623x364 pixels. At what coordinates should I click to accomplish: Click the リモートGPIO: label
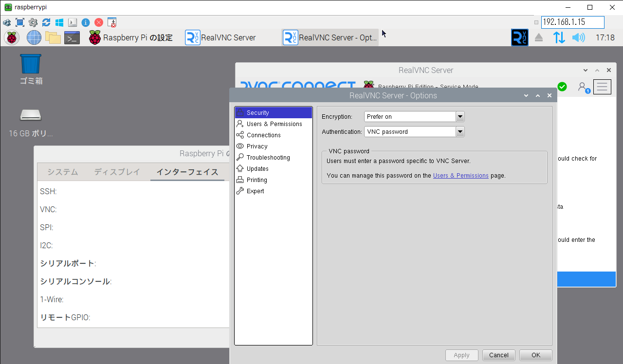tap(65, 317)
